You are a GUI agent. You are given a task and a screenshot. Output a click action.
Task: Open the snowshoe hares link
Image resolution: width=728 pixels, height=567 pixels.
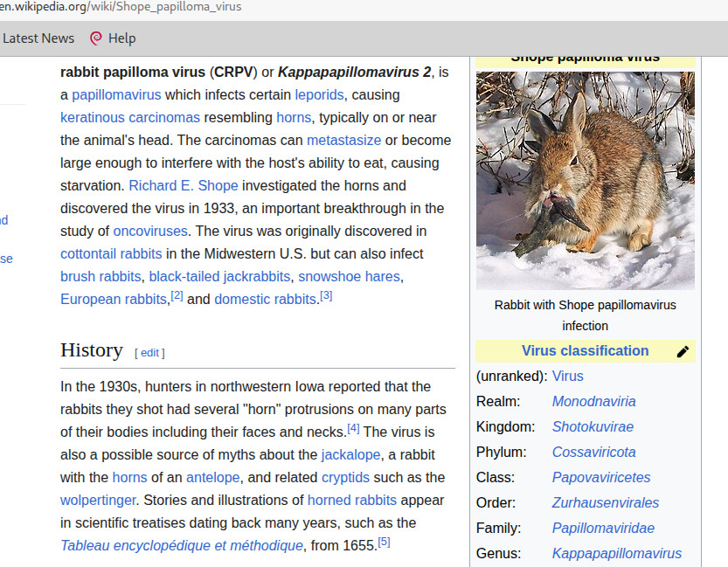click(x=350, y=277)
